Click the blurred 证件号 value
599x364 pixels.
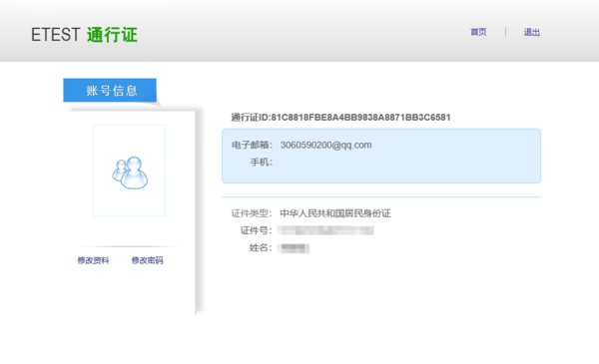pos(325,230)
